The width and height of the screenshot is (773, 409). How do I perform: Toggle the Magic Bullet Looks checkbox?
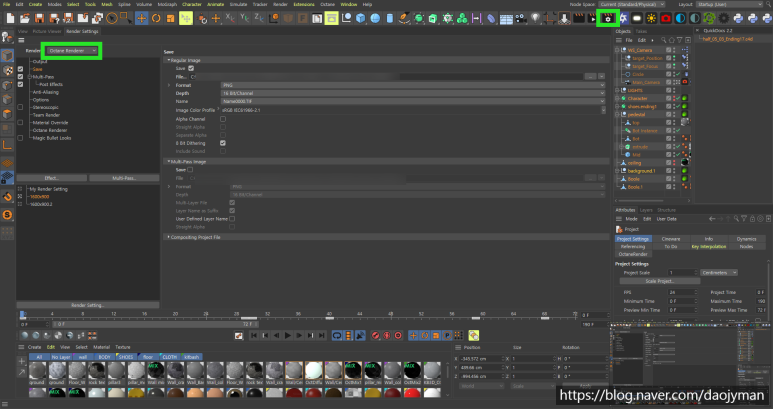coord(20,138)
